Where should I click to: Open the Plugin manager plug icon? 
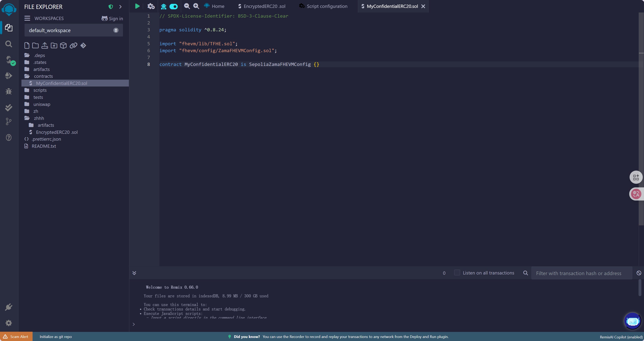point(9,307)
